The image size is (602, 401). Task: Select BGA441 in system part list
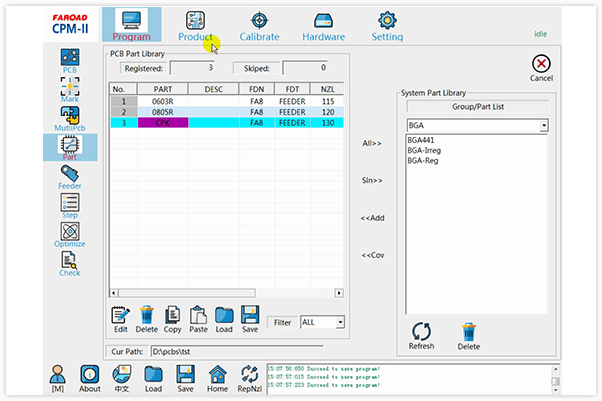[x=421, y=140]
